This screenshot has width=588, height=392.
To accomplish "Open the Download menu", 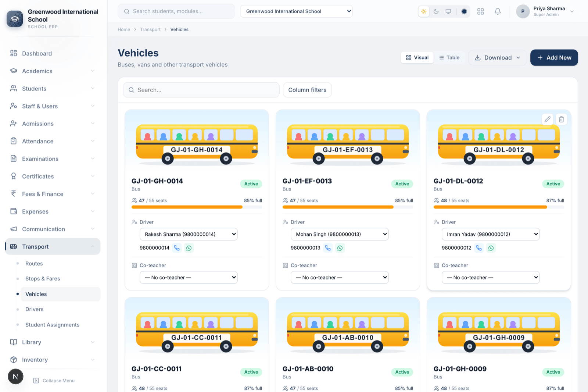I will click(498, 58).
